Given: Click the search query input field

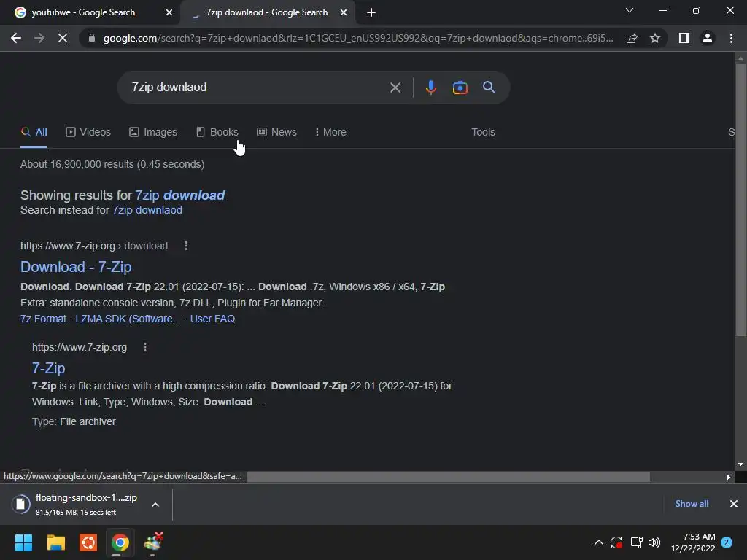Looking at the screenshot, I should pos(258,87).
